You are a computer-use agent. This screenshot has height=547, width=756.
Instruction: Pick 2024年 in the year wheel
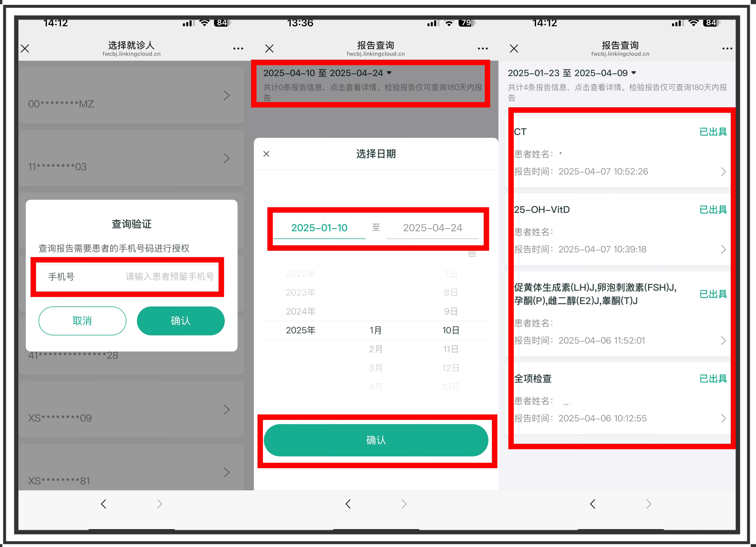pos(301,311)
